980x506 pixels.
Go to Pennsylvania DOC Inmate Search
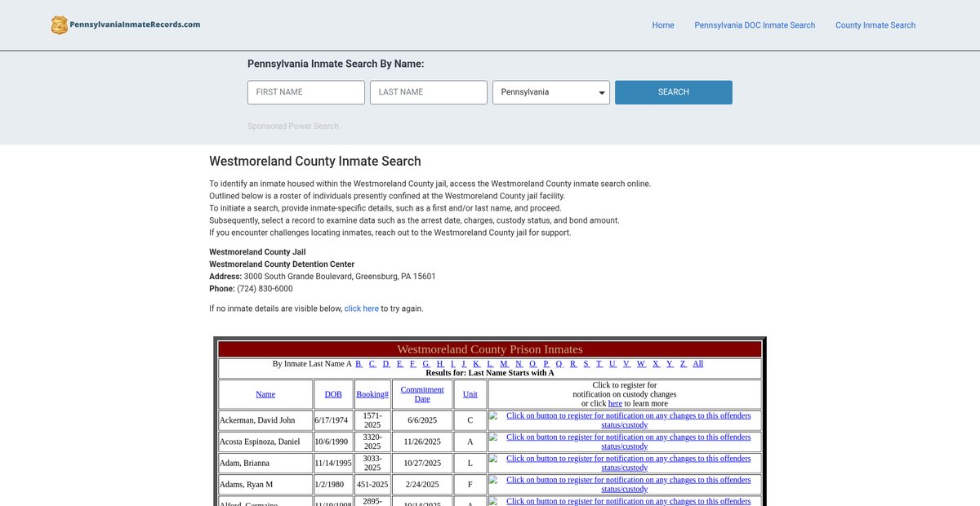click(755, 25)
